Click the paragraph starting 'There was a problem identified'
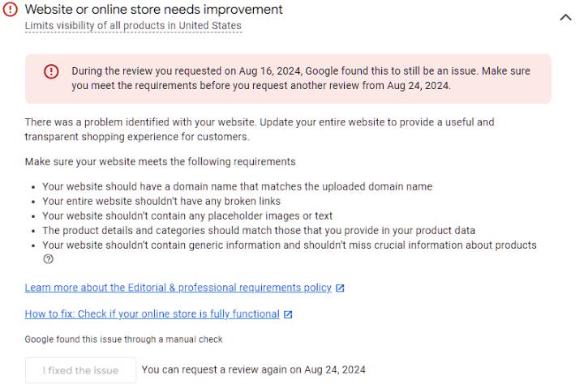The height and width of the screenshot is (384, 588). [260, 130]
